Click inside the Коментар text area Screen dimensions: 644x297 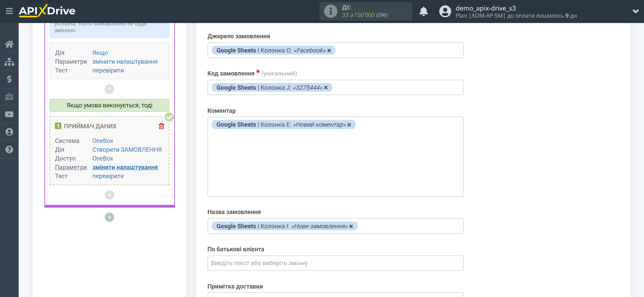pyautogui.click(x=335, y=156)
